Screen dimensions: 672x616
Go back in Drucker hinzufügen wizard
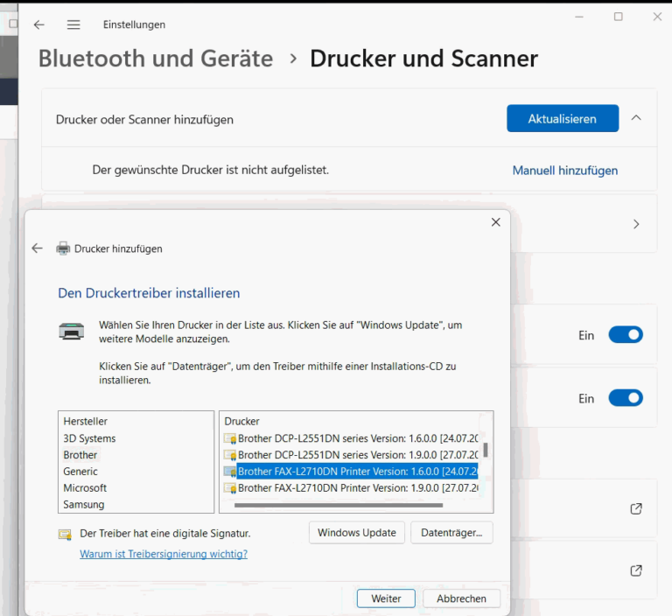click(38, 248)
